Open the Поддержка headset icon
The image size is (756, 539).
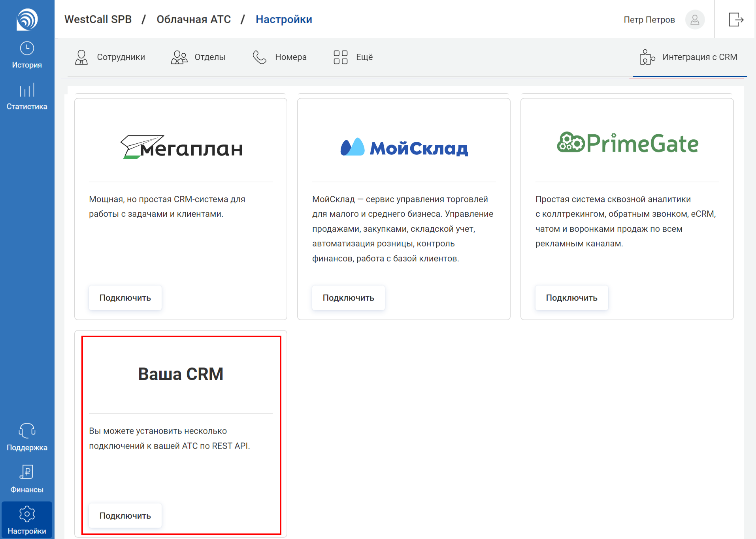click(27, 431)
